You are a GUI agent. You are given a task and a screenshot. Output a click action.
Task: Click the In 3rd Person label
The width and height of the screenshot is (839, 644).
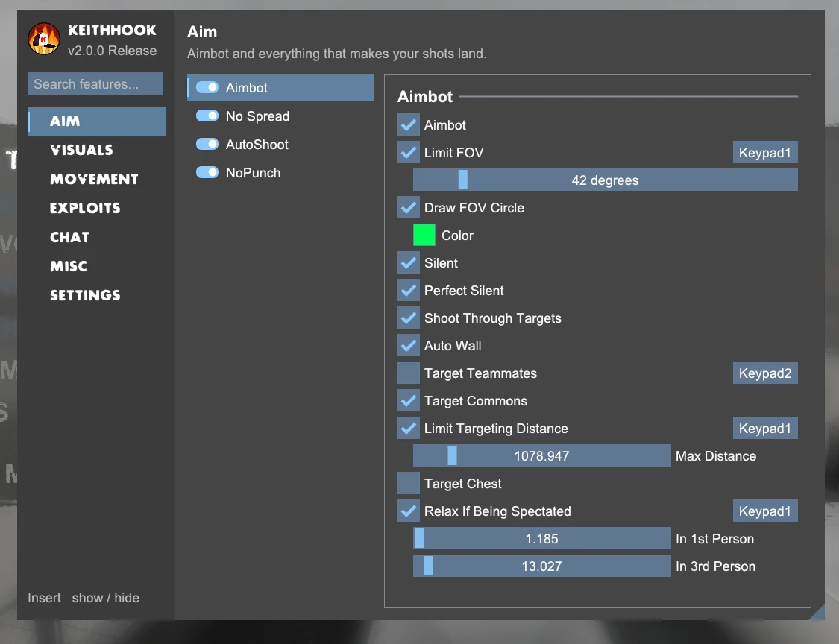pyautogui.click(x=715, y=566)
